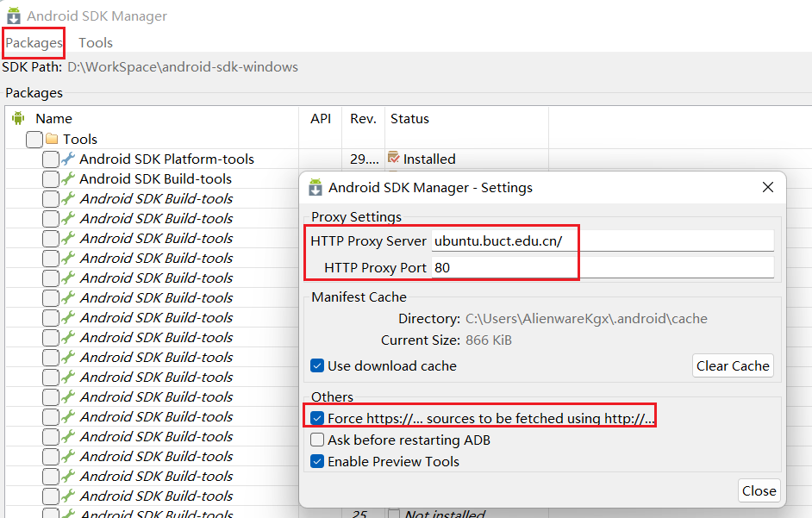
Task: Click the 29.... revision cell
Action: (x=364, y=159)
